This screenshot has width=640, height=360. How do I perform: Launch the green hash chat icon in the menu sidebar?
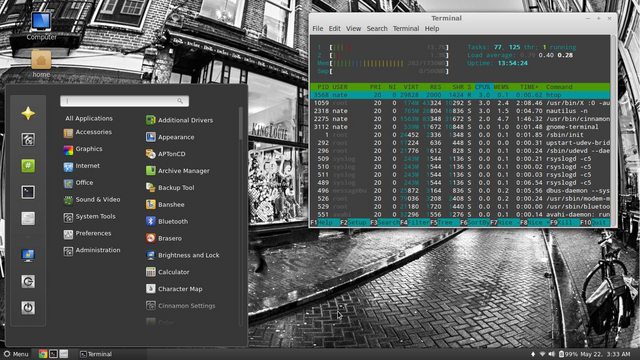tap(28, 166)
